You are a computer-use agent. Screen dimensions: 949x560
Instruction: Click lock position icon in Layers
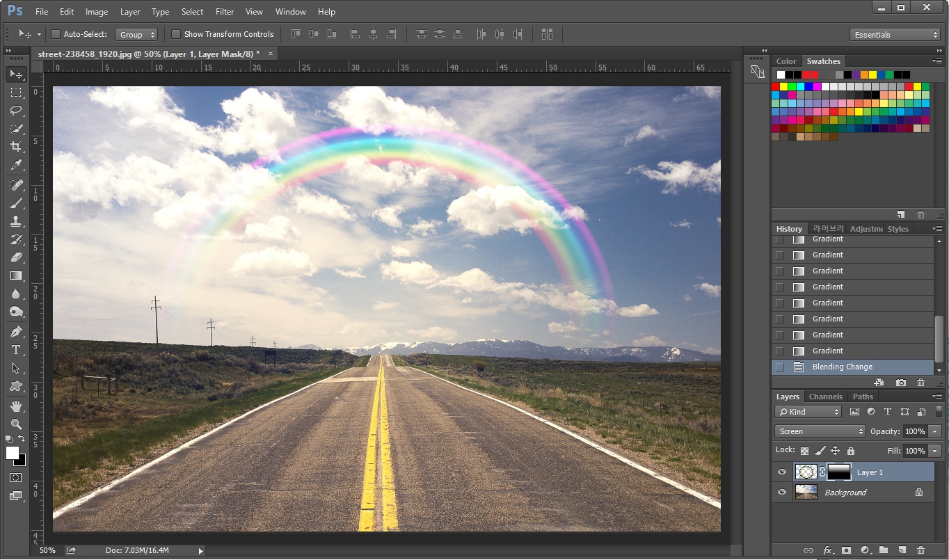(x=835, y=451)
